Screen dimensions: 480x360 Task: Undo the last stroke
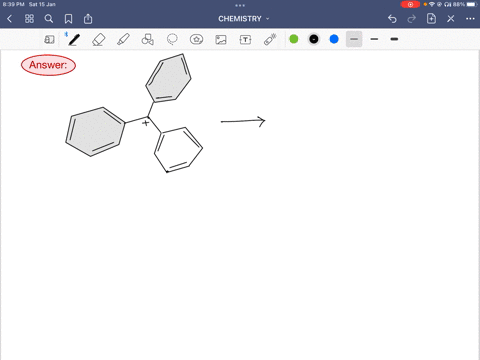(x=392, y=19)
